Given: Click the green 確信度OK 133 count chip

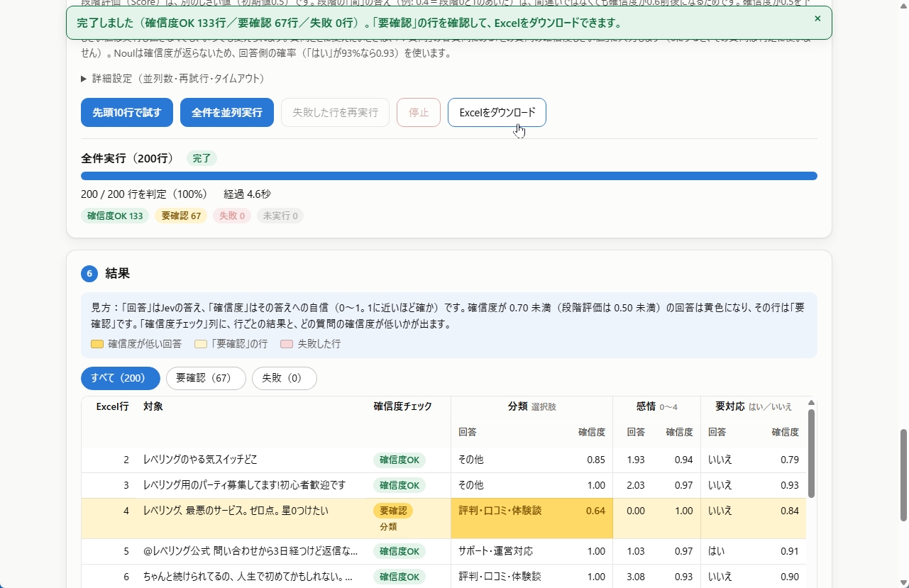Looking at the screenshot, I should [115, 216].
